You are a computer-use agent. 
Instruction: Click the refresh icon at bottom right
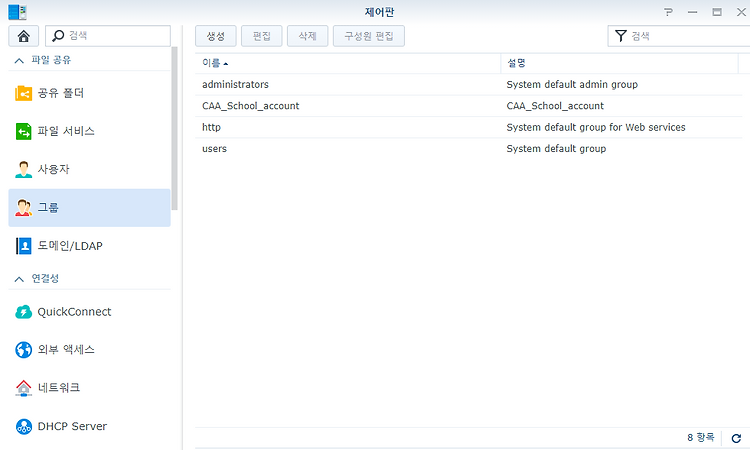pos(736,438)
